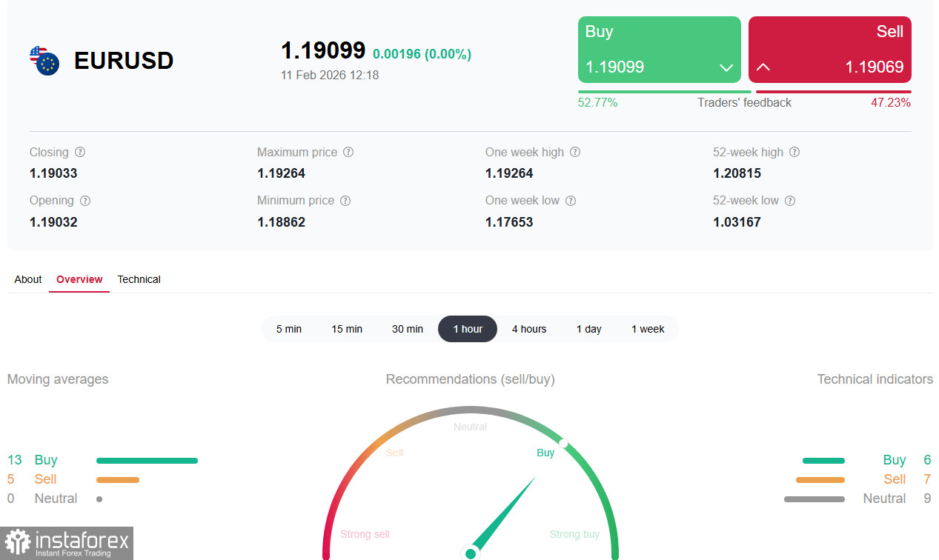Select the 15 min timeframe
The height and width of the screenshot is (560, 939).
tap(347, 329)
